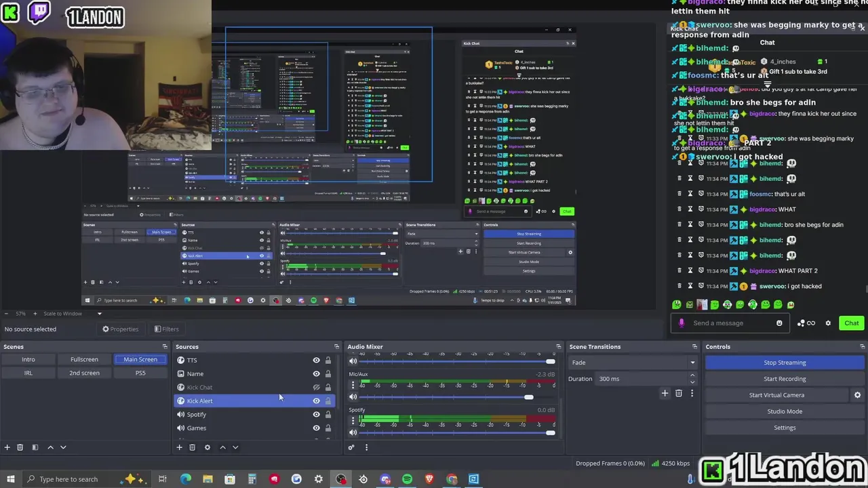Open Kick chat settings gear
868x488 pixels.
(828, 323)
